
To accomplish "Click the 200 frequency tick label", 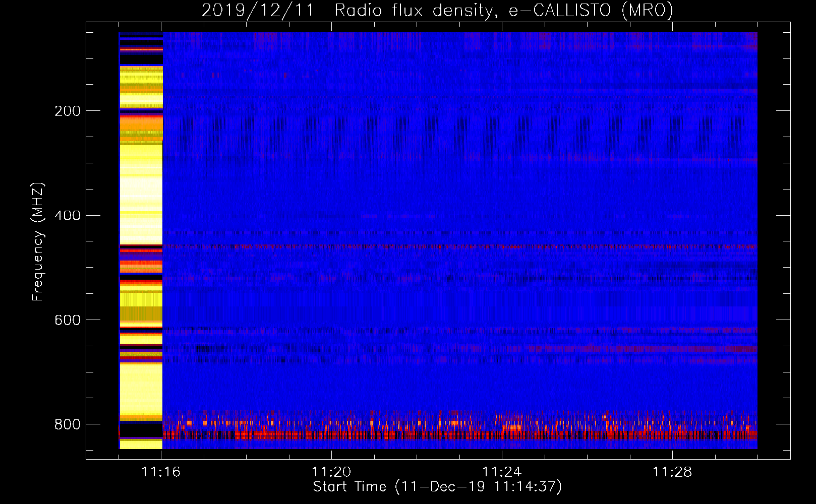I will (68, 111).
